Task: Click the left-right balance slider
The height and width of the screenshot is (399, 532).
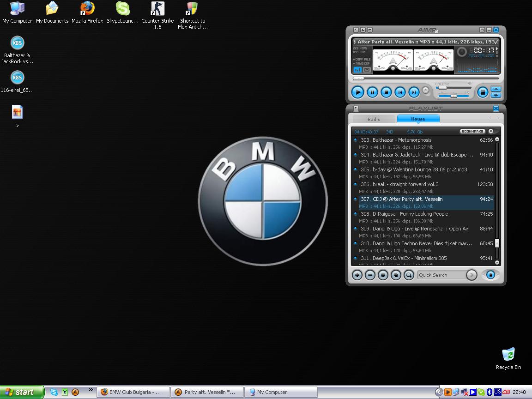Action: (453, 96)
